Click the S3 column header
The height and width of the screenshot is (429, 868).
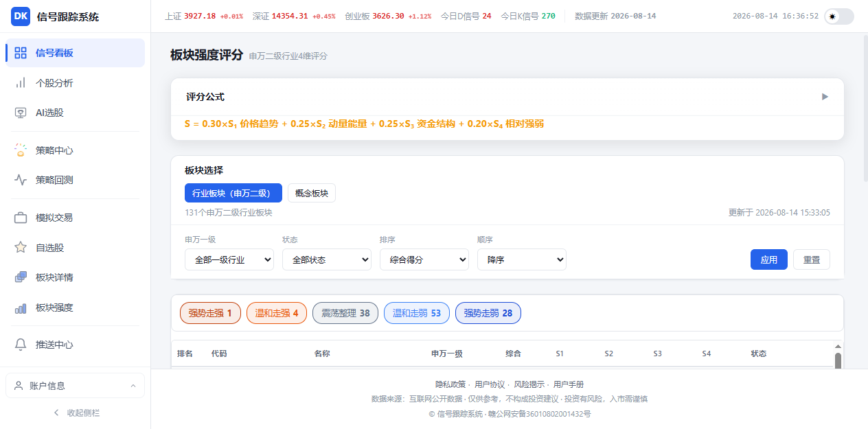coord(658,353)
